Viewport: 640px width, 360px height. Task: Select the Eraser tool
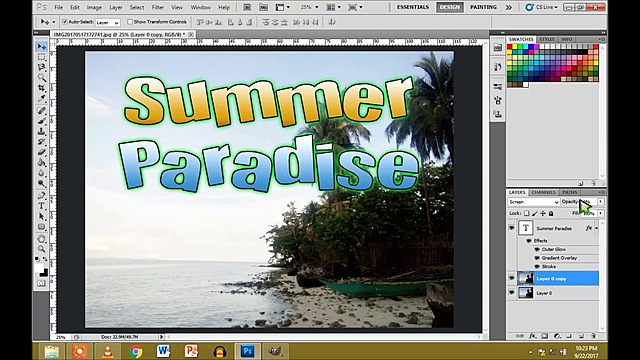(x=41, y=152)
